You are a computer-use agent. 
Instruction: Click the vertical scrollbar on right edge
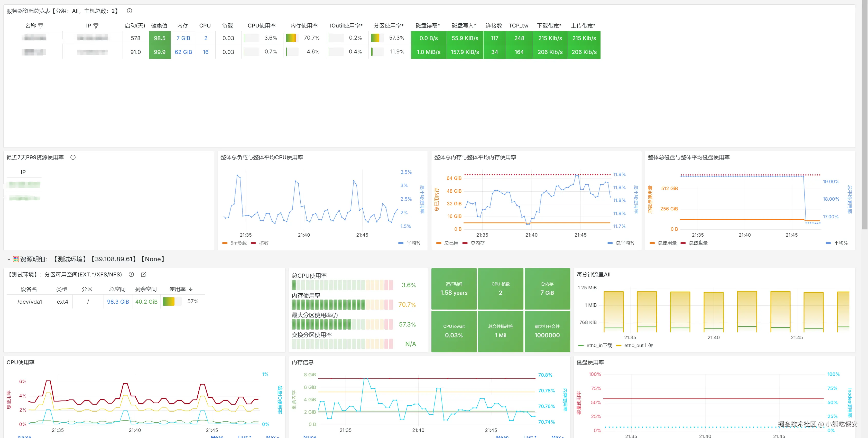pyautogui.click(x=865, y=115)
